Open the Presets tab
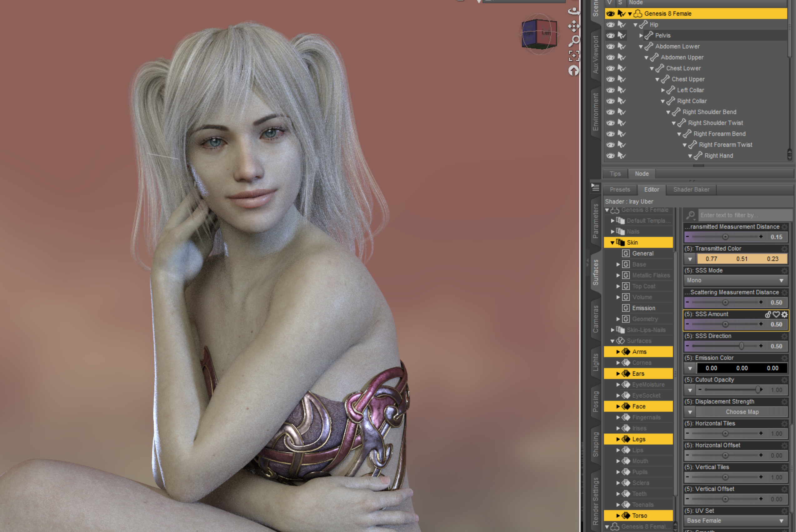796x532 pixels. (x=619, y=190)
